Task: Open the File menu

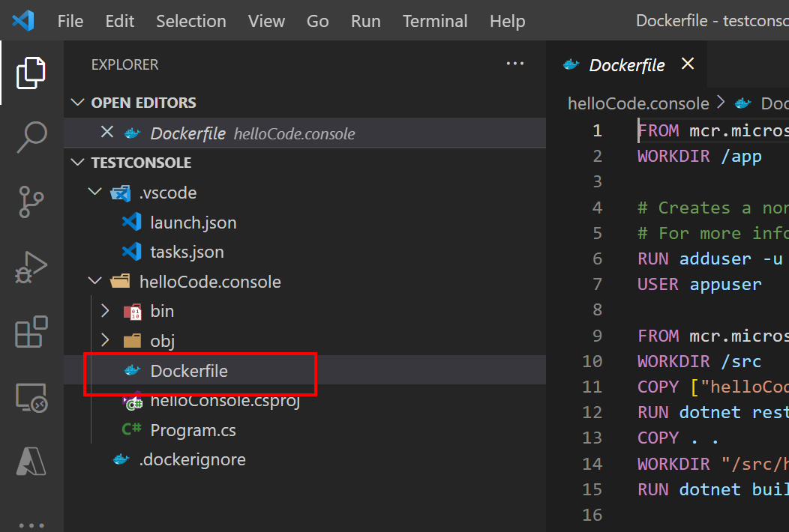Action: click(x=70, y=21)
